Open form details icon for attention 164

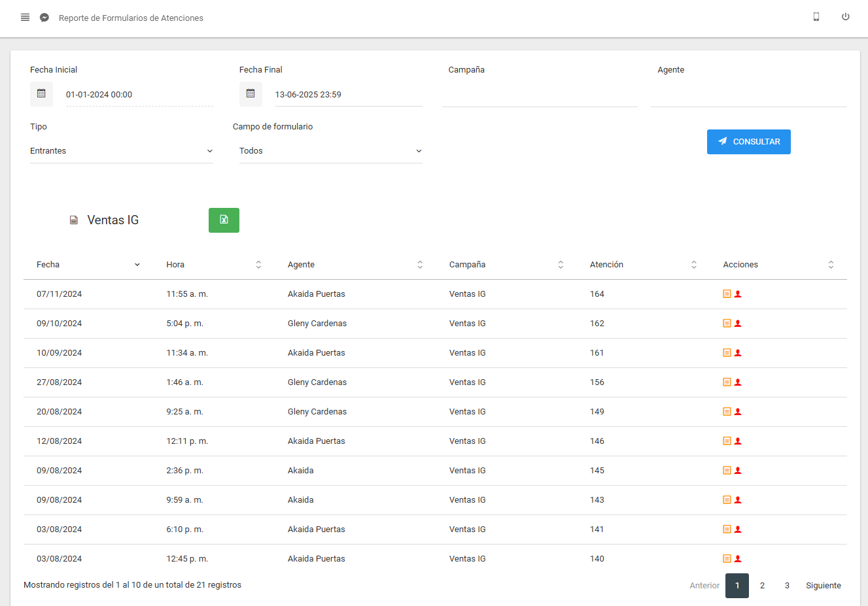726,294
